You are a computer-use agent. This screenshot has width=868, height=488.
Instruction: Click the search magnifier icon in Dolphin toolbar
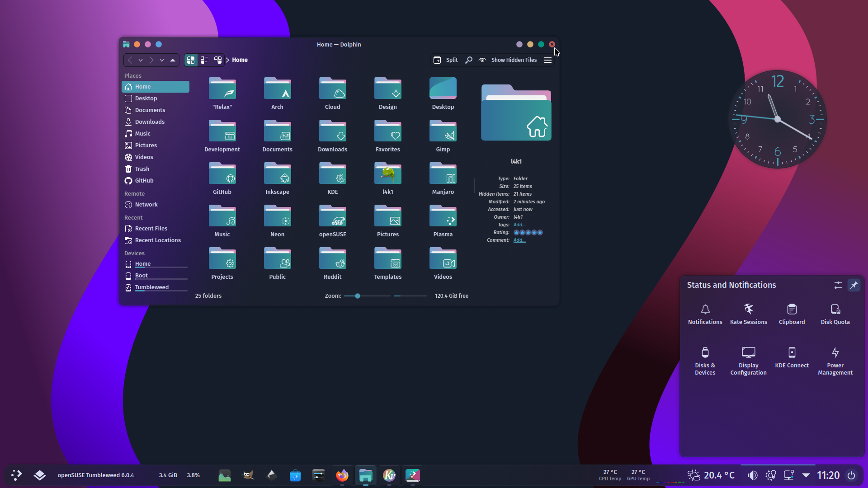(x=469, y=60)
